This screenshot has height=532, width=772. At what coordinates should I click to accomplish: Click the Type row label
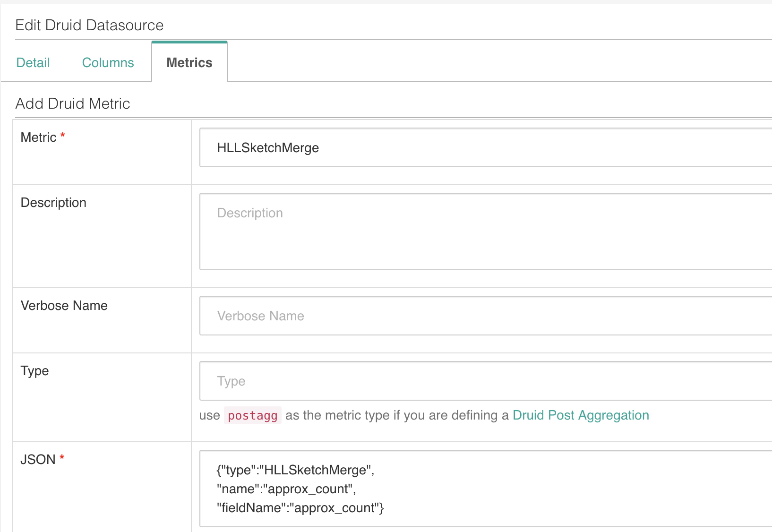click(x=34, y=370)
